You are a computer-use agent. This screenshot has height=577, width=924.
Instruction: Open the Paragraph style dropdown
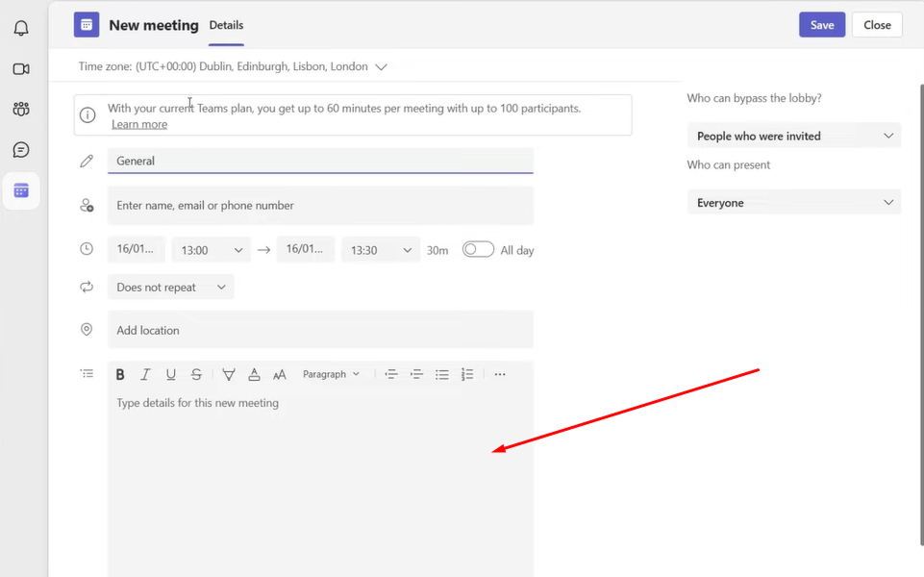coord(331,375)
